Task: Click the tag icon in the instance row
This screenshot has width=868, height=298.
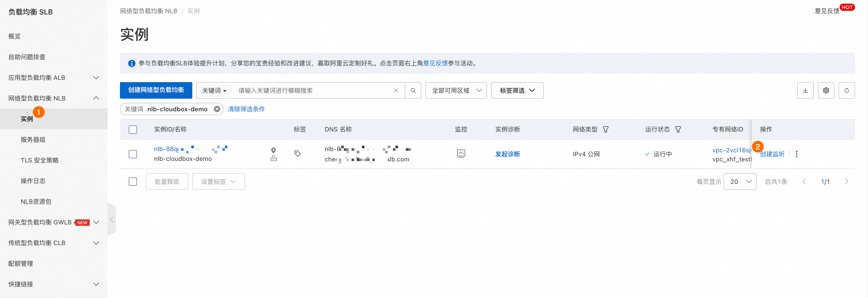Action: 298,154
